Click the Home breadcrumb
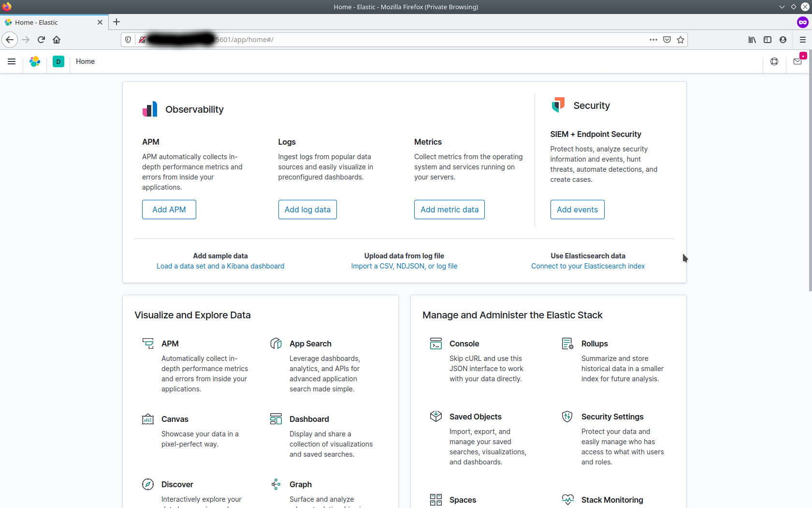Image resolution: width=812 pixels, height=508 pixels. [x=85, y=61]
